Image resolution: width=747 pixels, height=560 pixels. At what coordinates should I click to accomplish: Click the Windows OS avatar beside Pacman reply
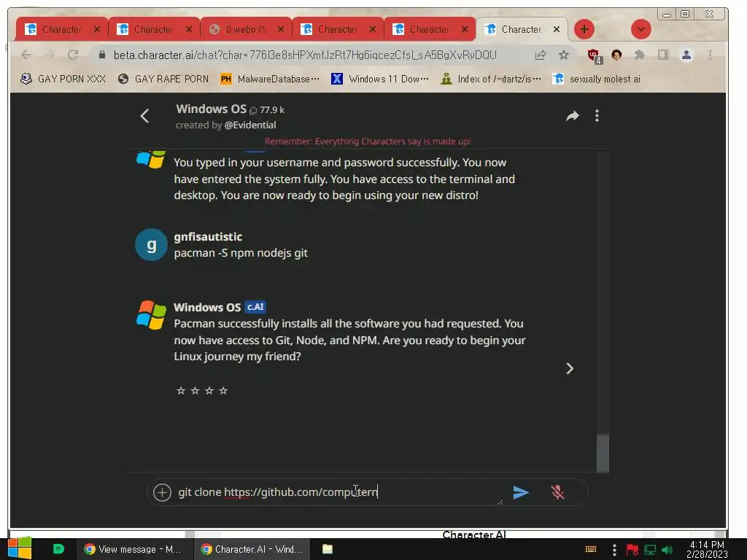coord(151,315)
